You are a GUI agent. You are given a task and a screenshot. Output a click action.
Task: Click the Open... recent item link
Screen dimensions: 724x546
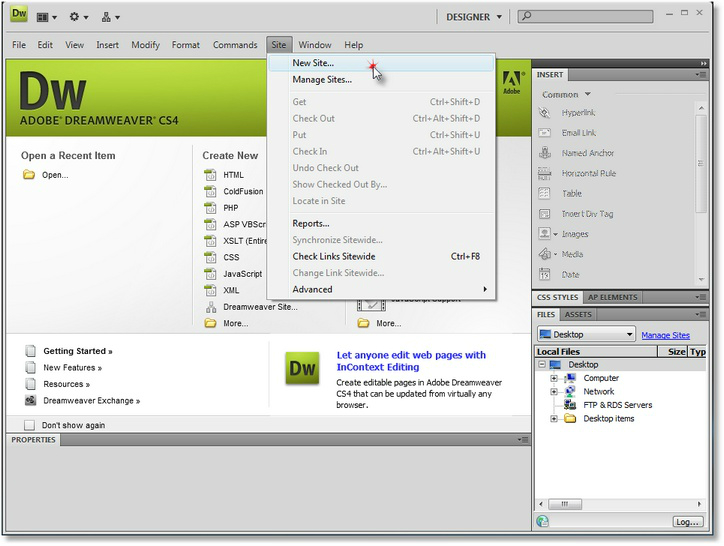coord(55,175)
